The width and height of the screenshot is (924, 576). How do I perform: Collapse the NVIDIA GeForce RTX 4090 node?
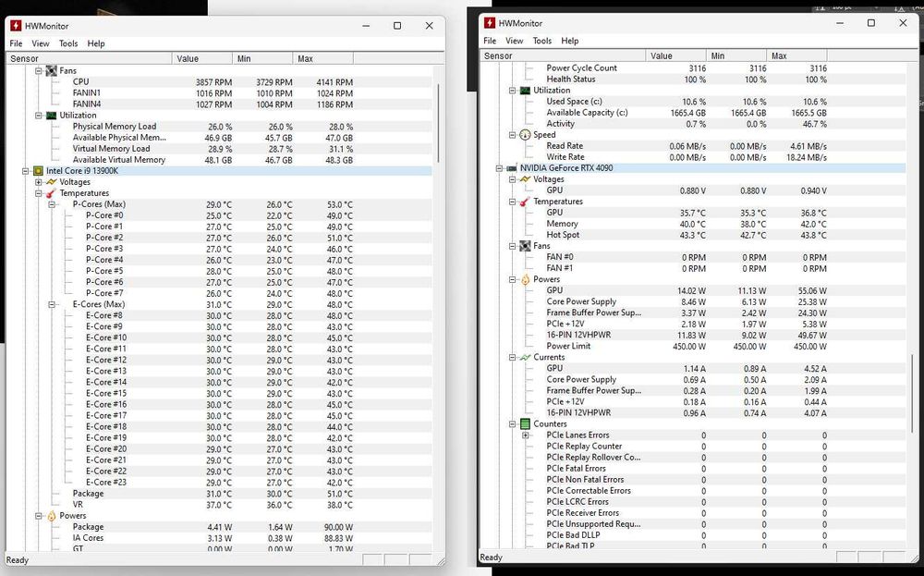click(x=499, y=168)
